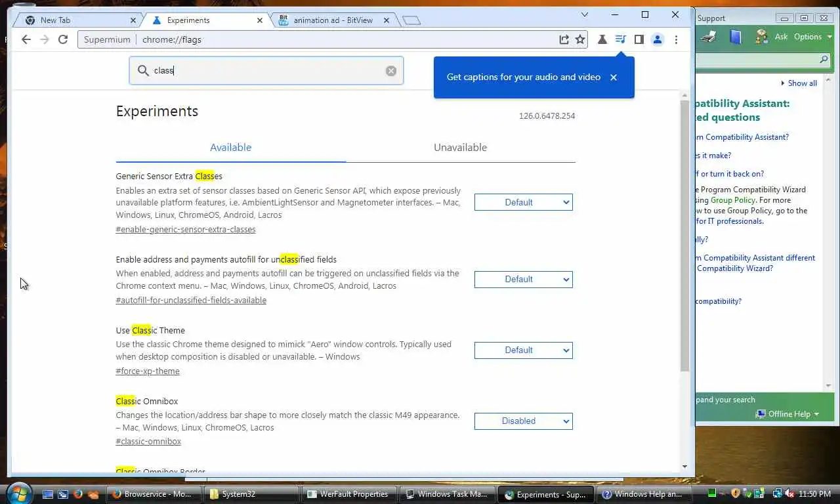
Task: Click the version number 126.0.6478.254
Action: click(547, 116)
